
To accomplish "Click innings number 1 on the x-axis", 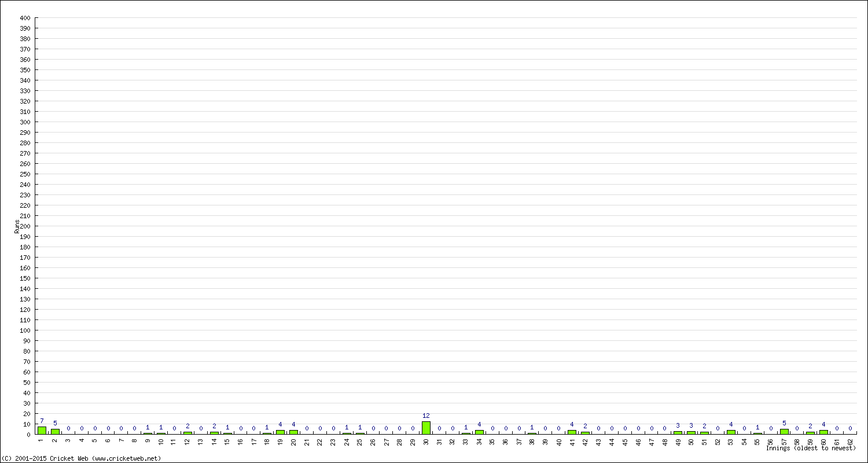I will pyautogui.click(x=42, y=440).
